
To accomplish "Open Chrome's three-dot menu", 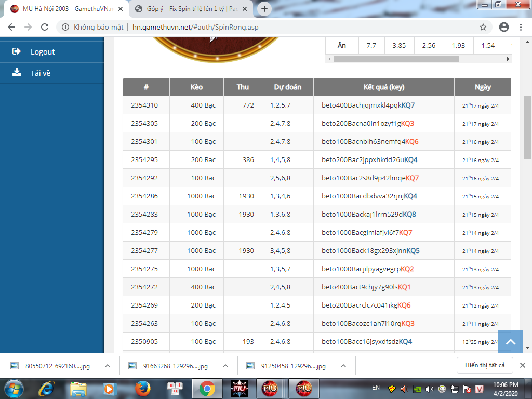I will [521, 27].
